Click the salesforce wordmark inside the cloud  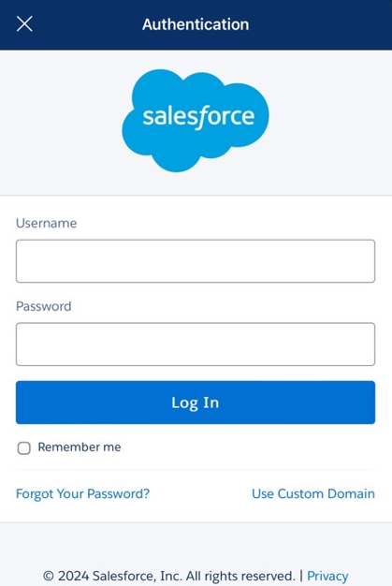198,117
